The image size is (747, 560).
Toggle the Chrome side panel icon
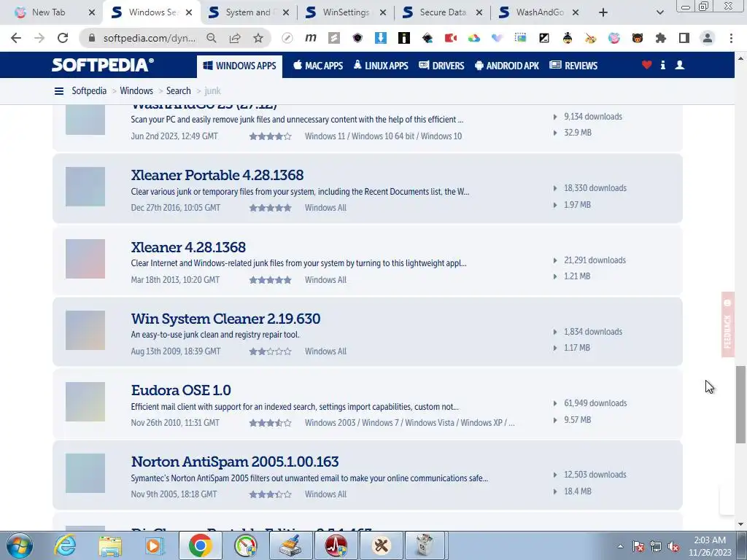pyautogui.click(x=684, y=38)
